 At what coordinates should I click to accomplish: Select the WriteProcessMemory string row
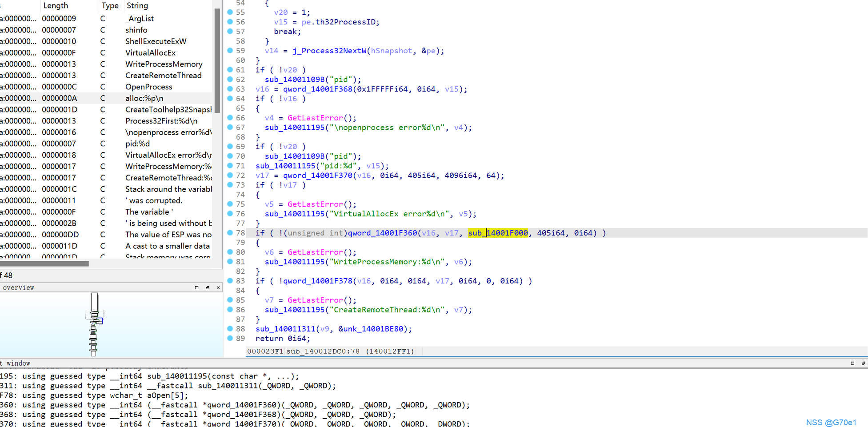point(106,64)
